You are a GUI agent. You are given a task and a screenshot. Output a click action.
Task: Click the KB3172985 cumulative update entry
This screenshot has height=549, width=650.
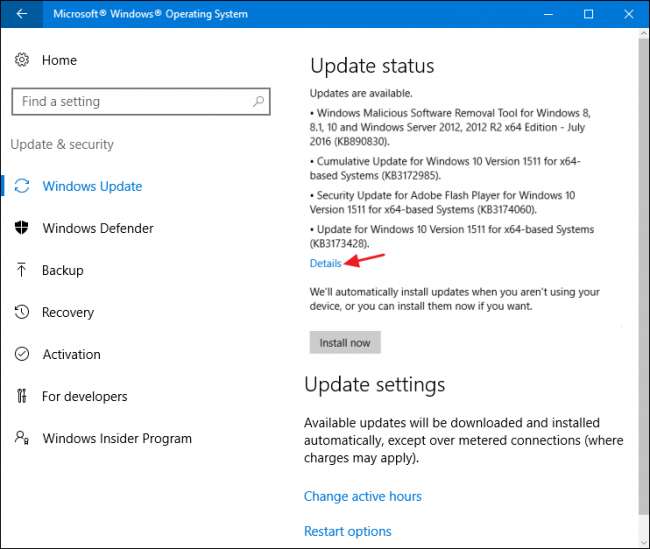point(445,168)
